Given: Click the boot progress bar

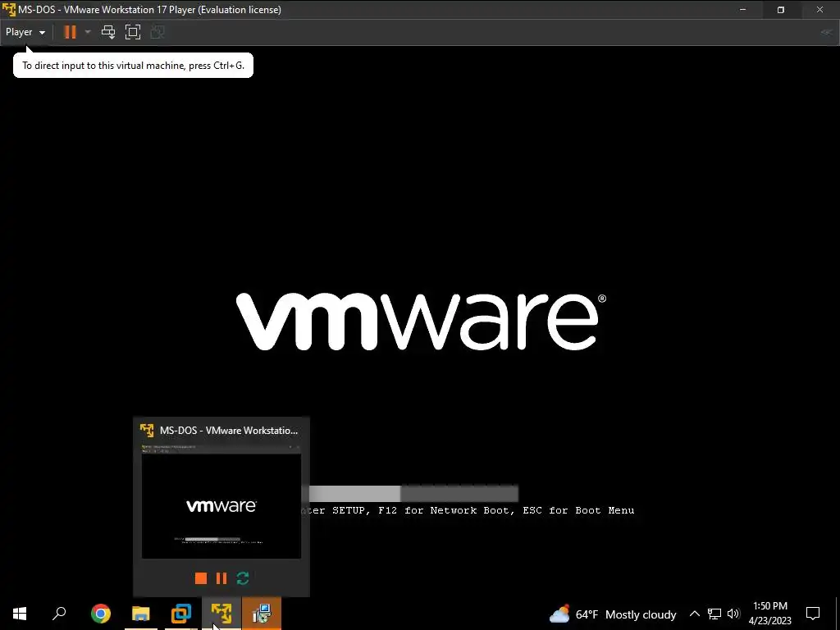Looking at the screenshot, I should pyautogui.click(x=413, y=493).
